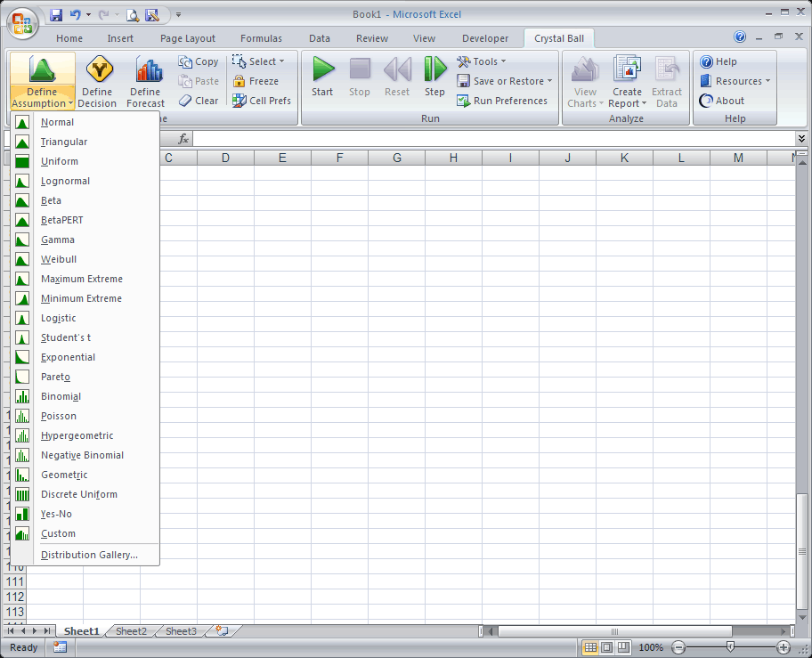This screenshot has width=812, height=658.
Task: Click the Clear eraser icon
Action: pos(185,101)
